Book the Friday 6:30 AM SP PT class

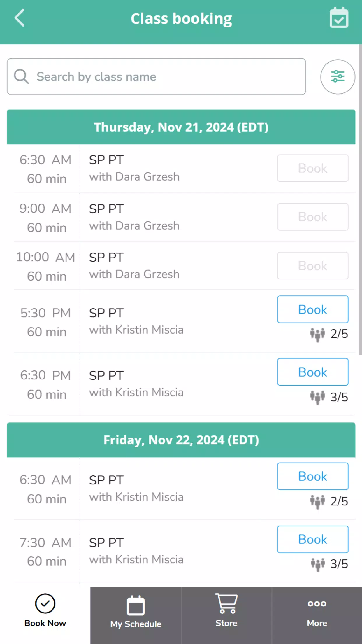[x=313, y=476]
